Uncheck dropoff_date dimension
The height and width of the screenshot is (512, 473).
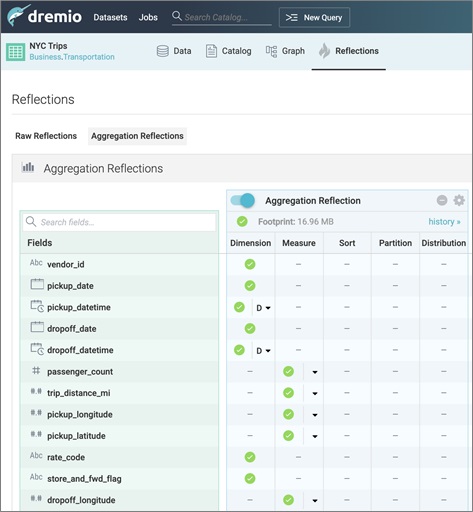point(250,329)
